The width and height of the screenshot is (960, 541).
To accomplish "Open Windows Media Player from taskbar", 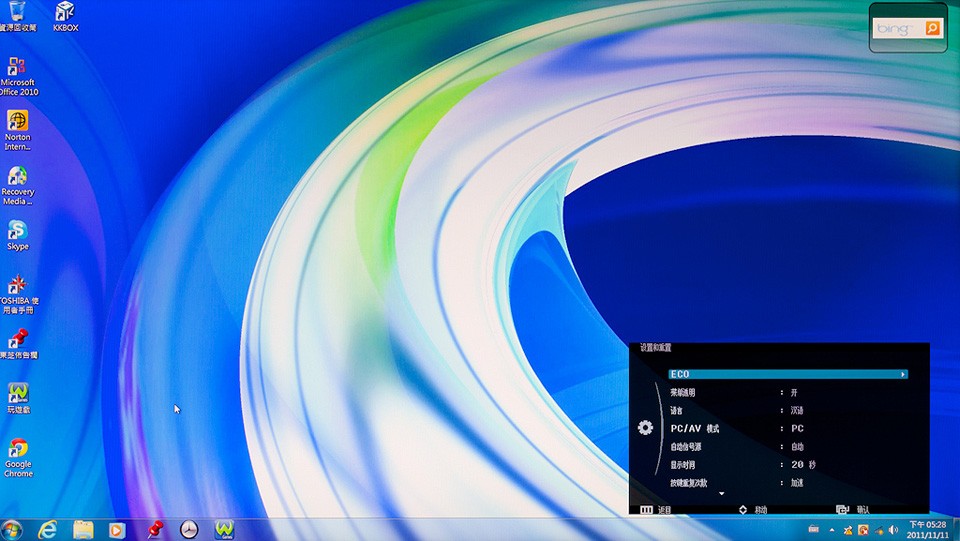I will click(117, 529).
